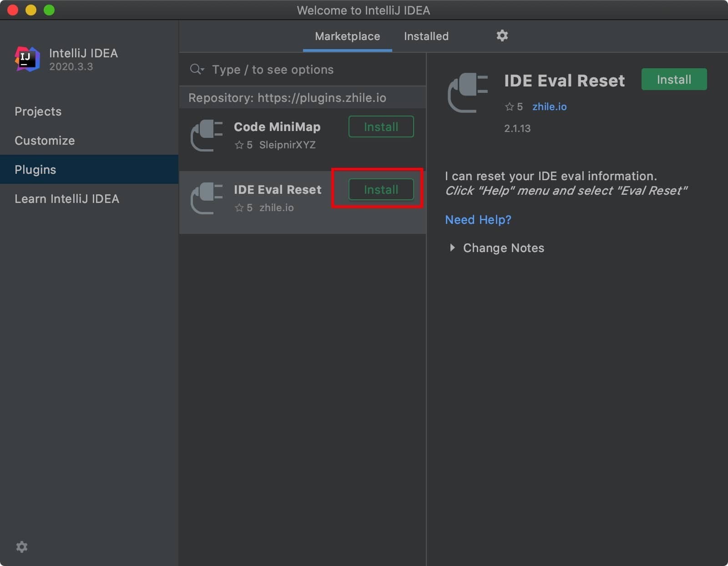The image size is (728, 566).
Task: Open the zhile.io vendor link
Action: click(549, 107)
